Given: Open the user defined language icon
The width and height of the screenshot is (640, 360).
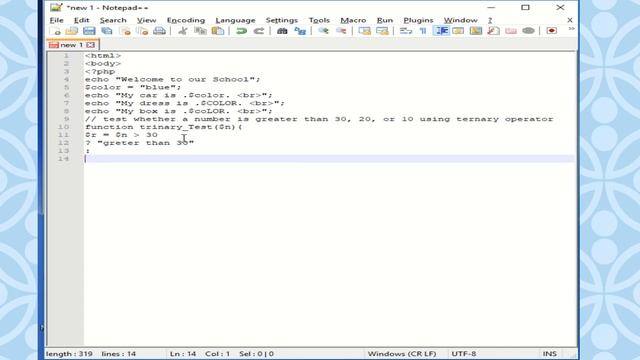Looking at the screenshot, I should [458, 31].
